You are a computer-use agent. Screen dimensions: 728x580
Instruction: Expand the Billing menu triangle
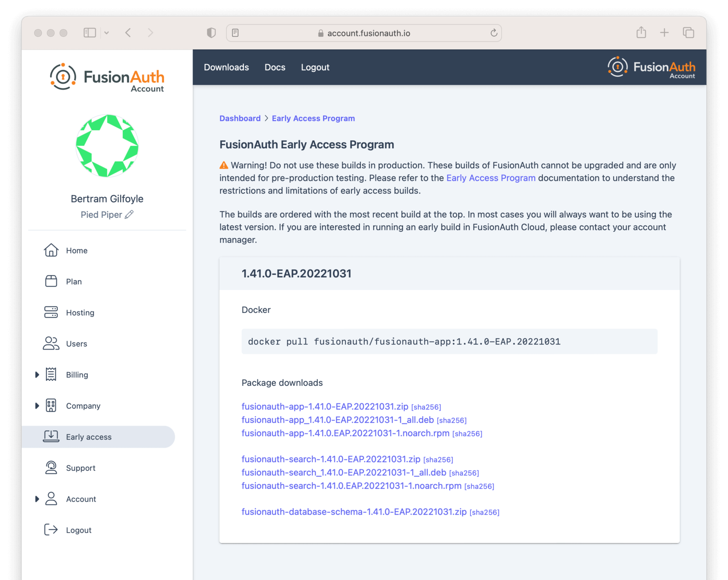click(37, 374)
